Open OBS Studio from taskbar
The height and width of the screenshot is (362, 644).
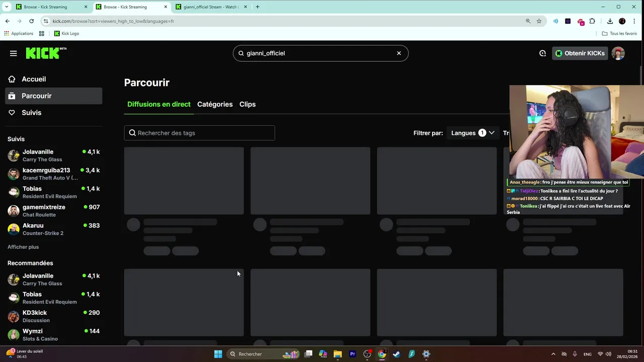(x=367, y=354)
